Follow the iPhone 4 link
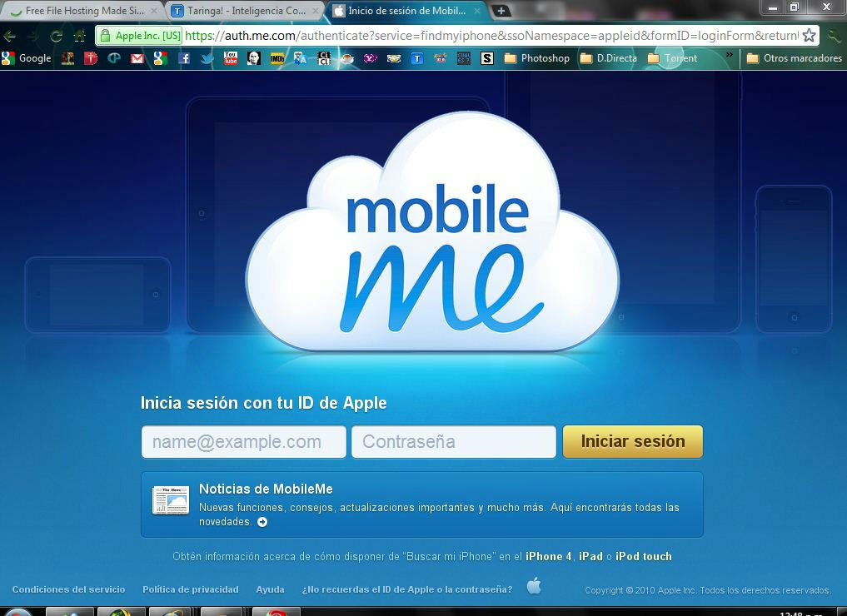The width and height of the screenshot is (847, 616). [x=548, y=557]
